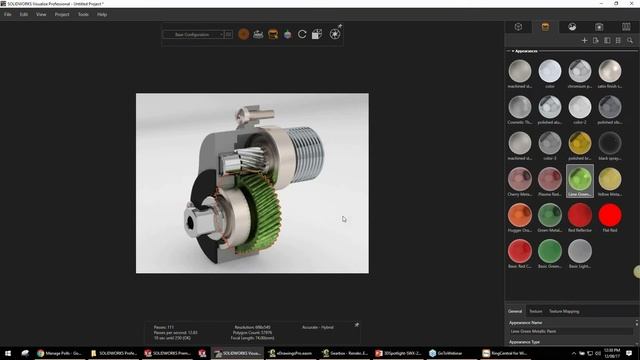This screenshot has width=640, height=360.
Task: Open the Edit menu
Action: pyautogui.click(x=24, y=14)
